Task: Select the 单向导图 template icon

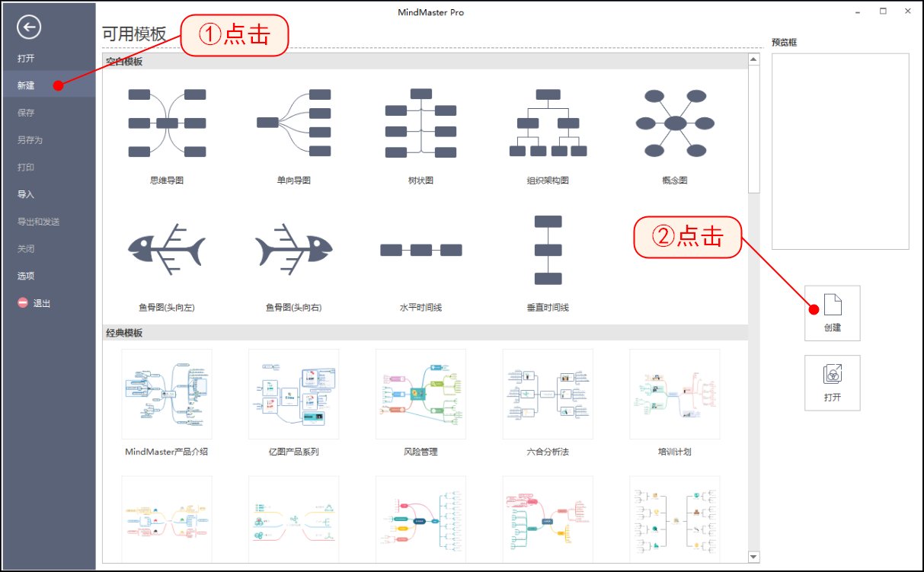Action: (293, 122)
